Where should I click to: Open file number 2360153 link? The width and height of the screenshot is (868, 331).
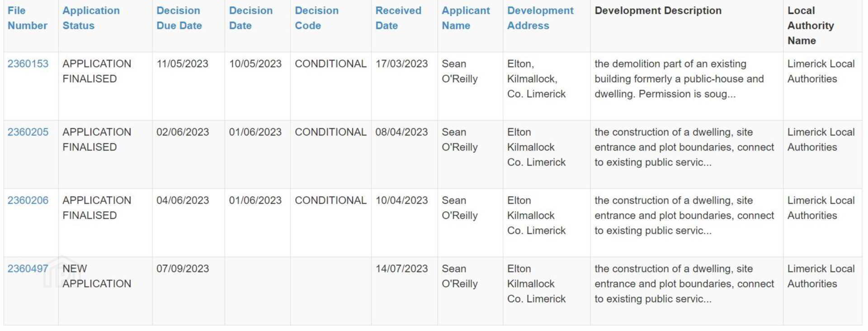[28, 64]
